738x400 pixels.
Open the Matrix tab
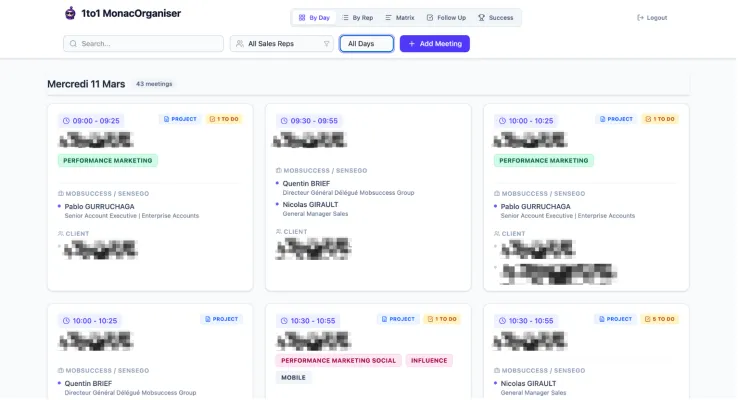(400, 18)
